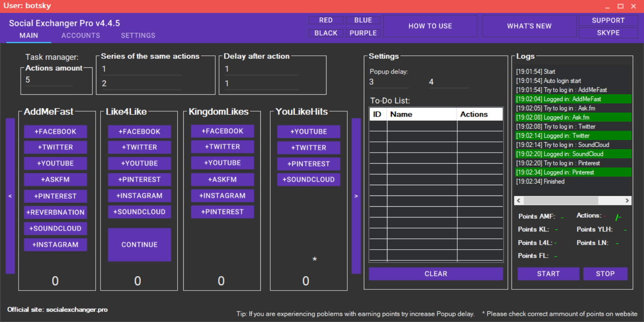The height and width of the screenshot is (322, 644).
Task: Click the SKYPE button
Action: click(x=608, y=33)
